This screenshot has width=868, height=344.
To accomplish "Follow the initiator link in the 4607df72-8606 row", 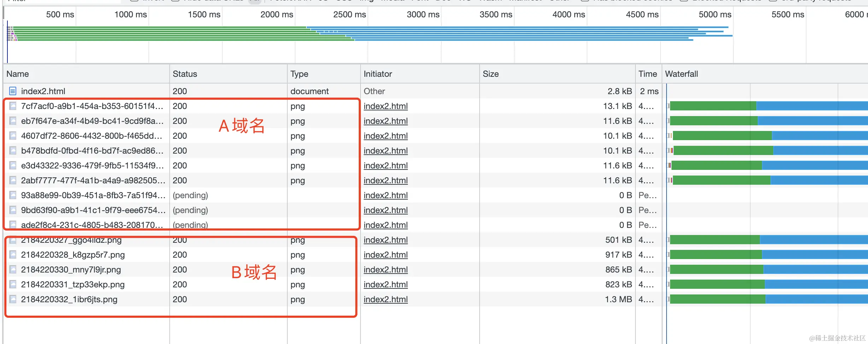I will [386, 136].
